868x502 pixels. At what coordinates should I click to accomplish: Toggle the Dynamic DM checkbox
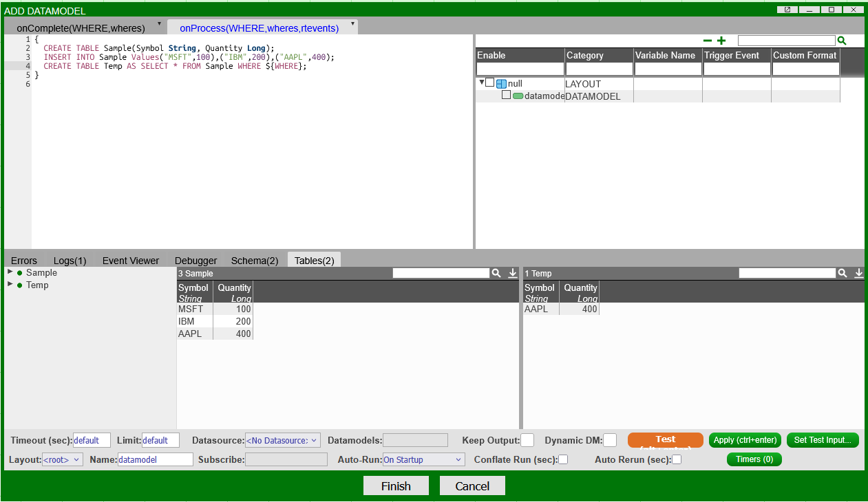(610, 440)
